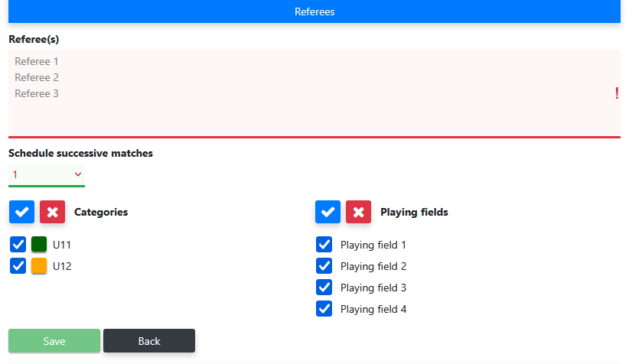Image resolution: width=629 pixels, height=364 pixels.
Task: Uncheck Playing field 2
Action: pos(324,266)
